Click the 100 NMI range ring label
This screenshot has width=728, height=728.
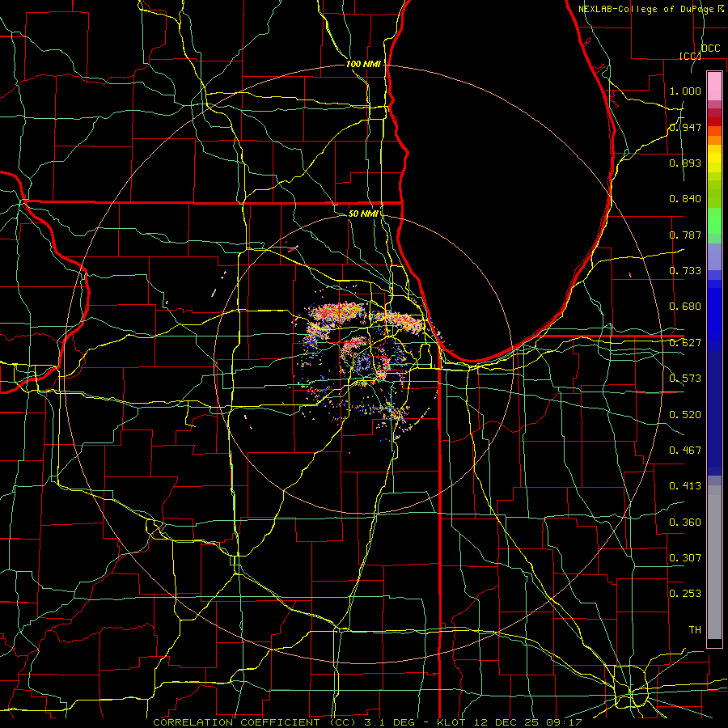click(x=363, y=64)
